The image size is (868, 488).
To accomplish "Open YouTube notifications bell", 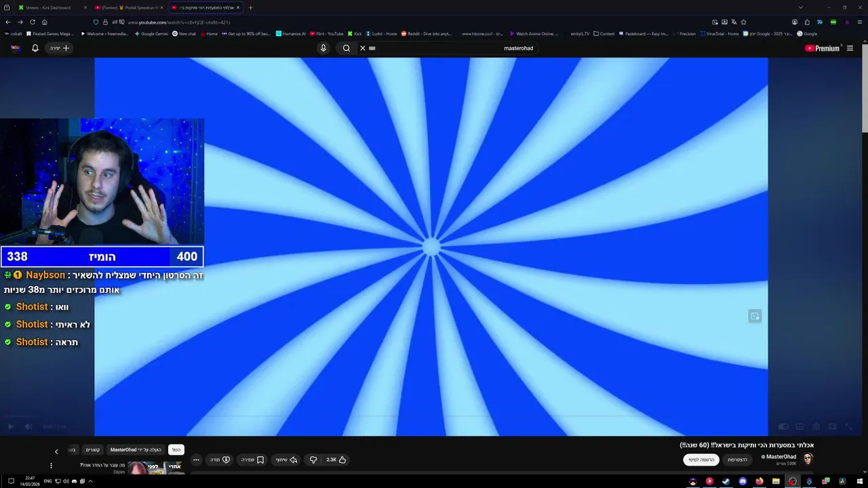I will (35, 48).
